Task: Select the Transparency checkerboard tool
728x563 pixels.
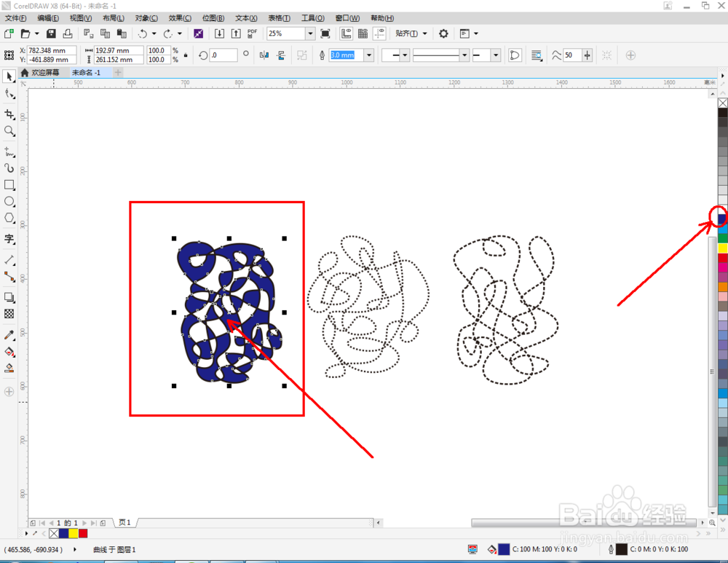Action: tap(9, 314)
